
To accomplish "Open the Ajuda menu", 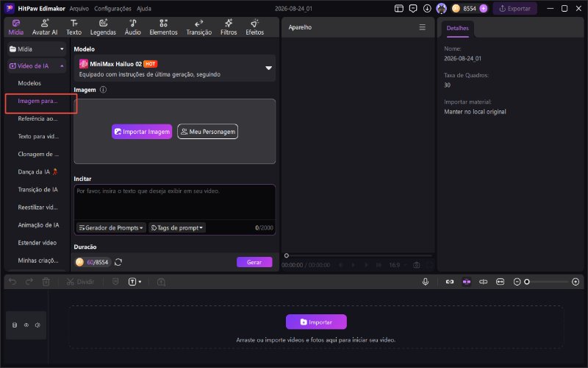I will 144,8.
